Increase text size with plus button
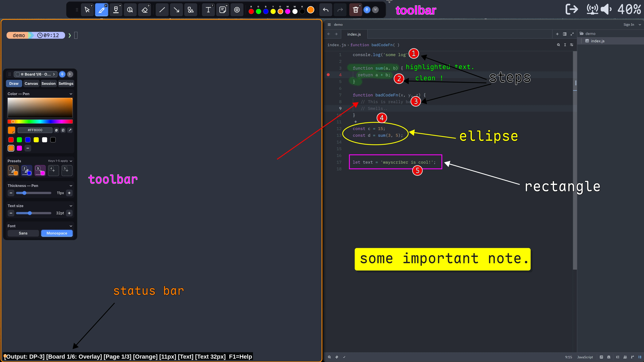 click(x=69, y=213)
